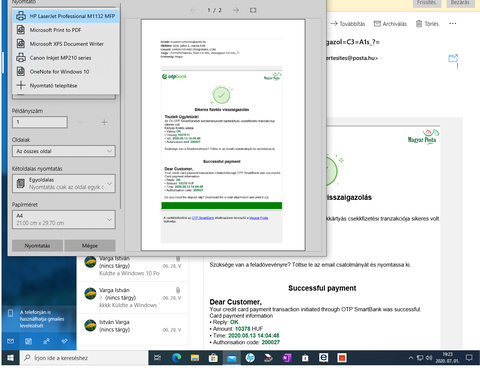Open Microsoft Store from the taskbar
Image resolution: width=480 pixels, height=384 pixels.
tap(213, 358)
